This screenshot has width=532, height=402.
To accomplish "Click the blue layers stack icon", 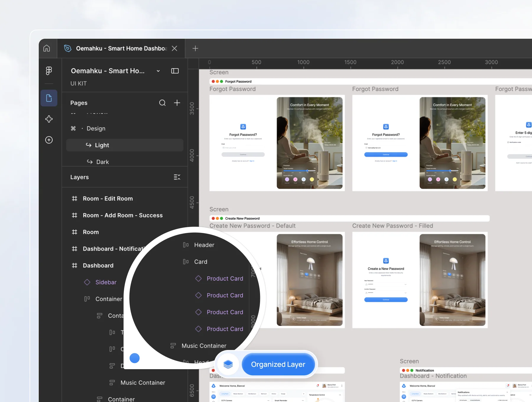I will (228, 364).
